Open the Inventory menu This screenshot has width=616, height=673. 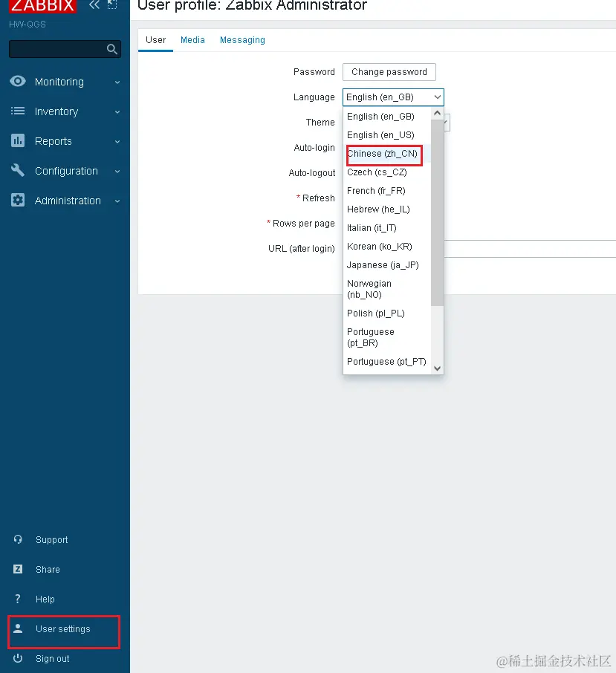[56, 111]
